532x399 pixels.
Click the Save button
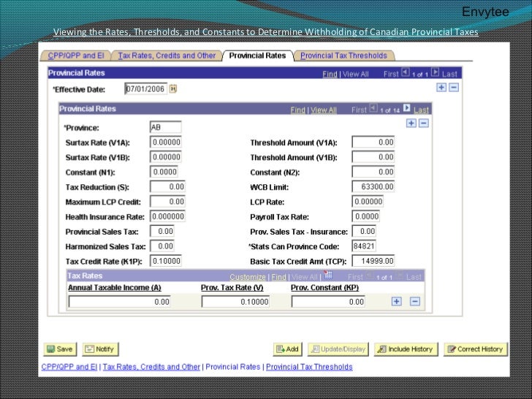tap(60, 349)
